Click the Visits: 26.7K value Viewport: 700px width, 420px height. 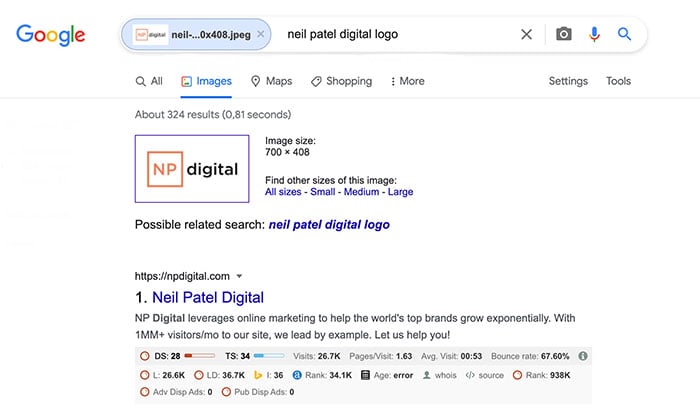pyautogui.click(x=329, y=356)
